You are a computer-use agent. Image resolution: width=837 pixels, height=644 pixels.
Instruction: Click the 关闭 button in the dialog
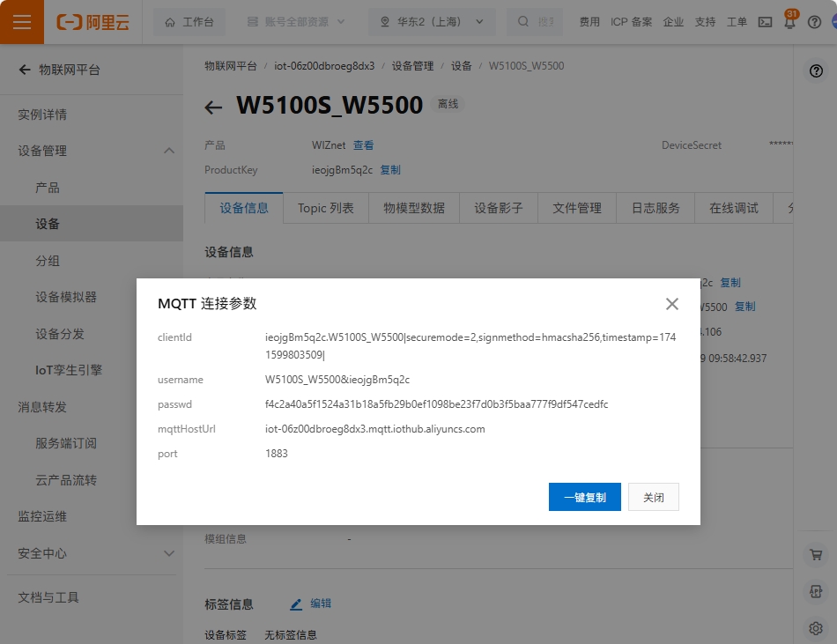pos(653,497)
